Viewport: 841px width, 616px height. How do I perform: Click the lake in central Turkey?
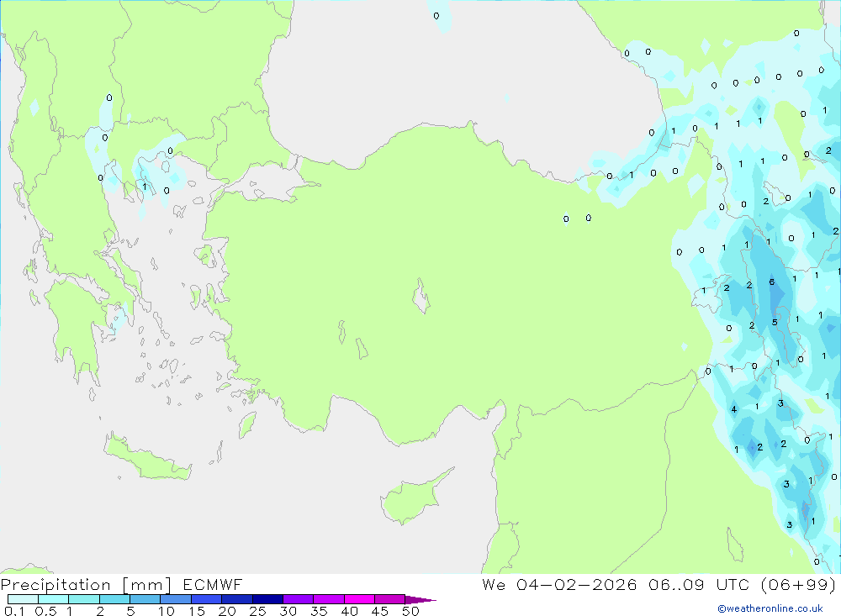420,297
